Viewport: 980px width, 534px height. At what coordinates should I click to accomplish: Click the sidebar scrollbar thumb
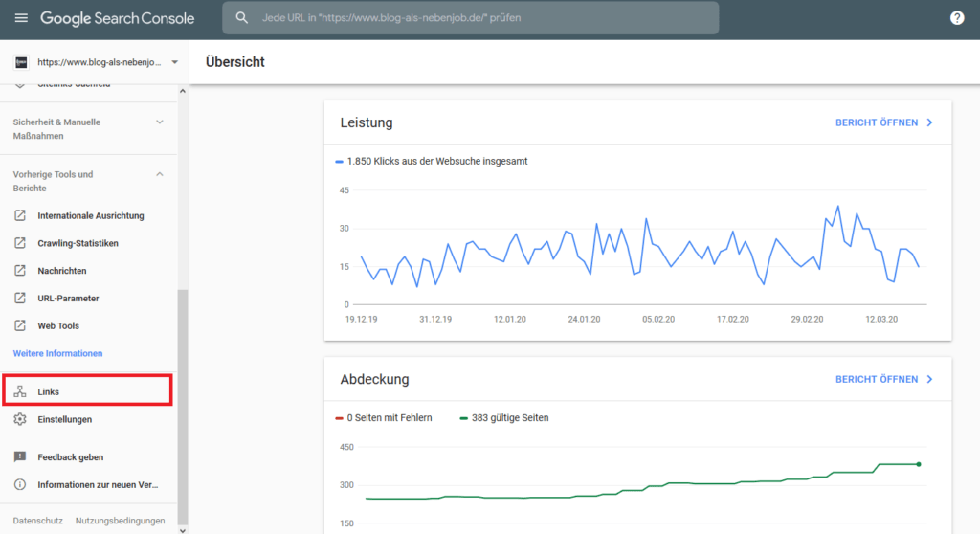pyautogui.click(x=183, y=407)
